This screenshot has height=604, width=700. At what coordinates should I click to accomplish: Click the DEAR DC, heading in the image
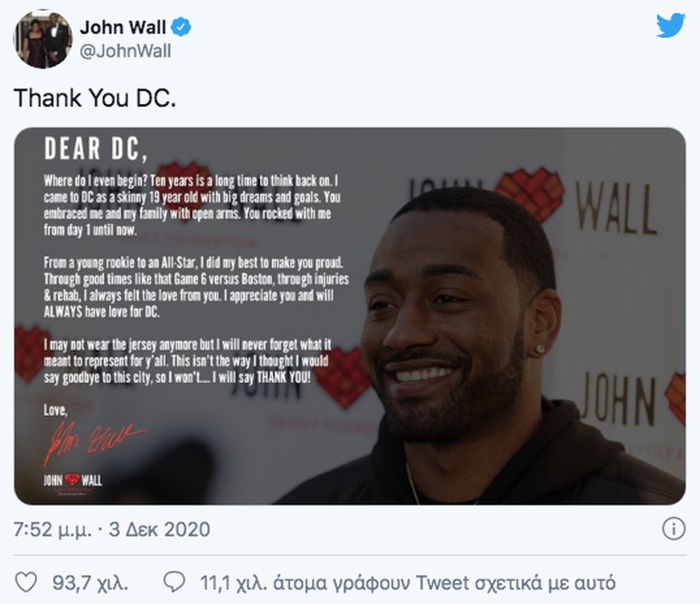(95, 148)
